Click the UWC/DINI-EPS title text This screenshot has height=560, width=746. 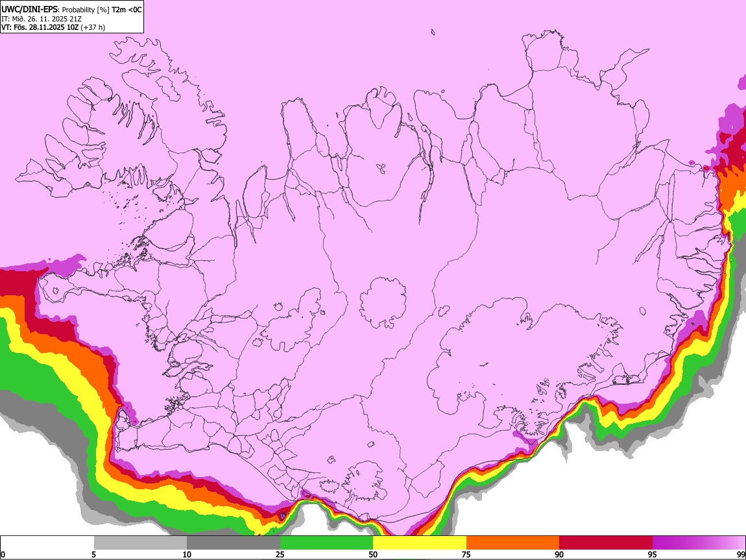[29, 10]
